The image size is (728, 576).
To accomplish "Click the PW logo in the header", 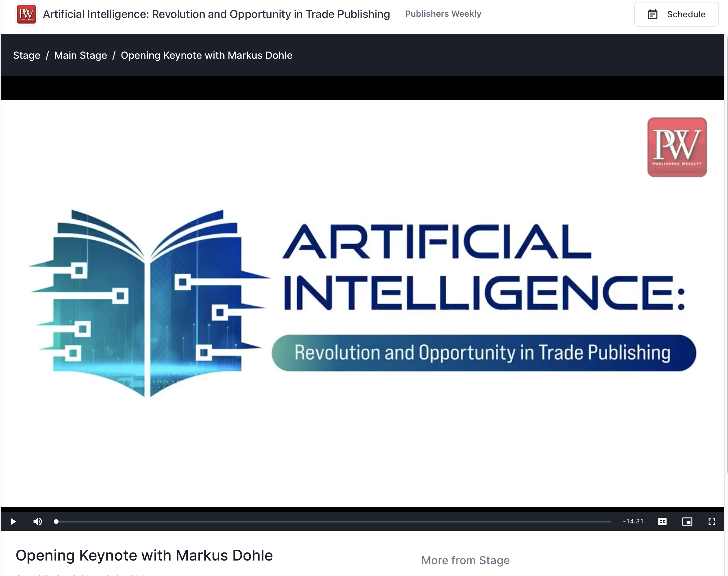I will pyautogui.click(x=26, y=14).
